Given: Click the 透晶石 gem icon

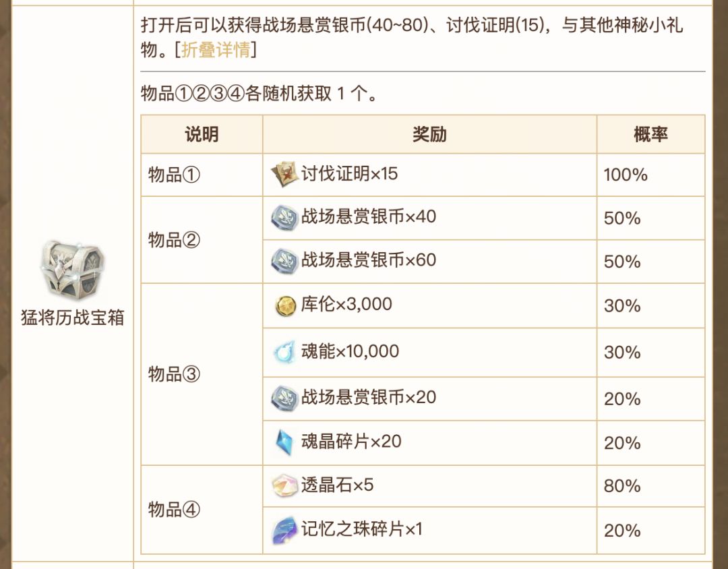Looking at the screenshot, I should [x=284, y=486].
